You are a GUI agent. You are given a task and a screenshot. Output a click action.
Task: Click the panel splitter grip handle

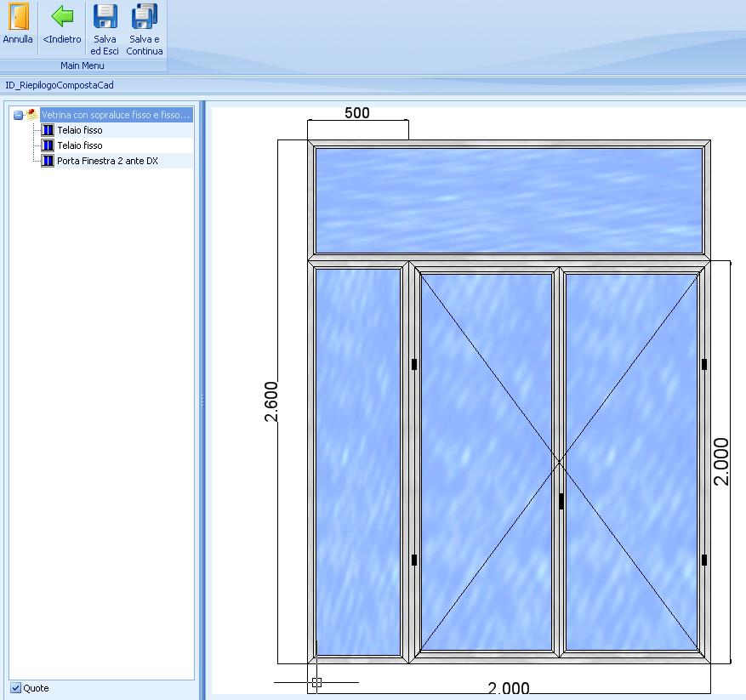click(x=202, y=400)
